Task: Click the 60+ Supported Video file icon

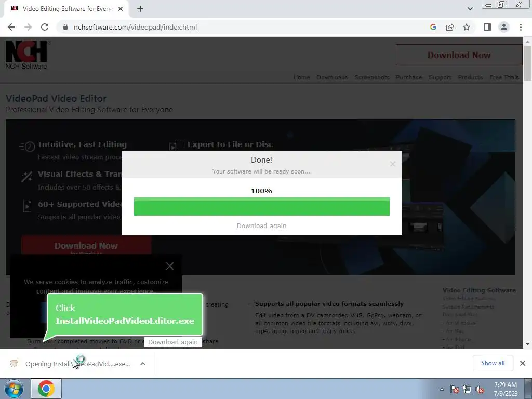Action: [x=27, y=206]
